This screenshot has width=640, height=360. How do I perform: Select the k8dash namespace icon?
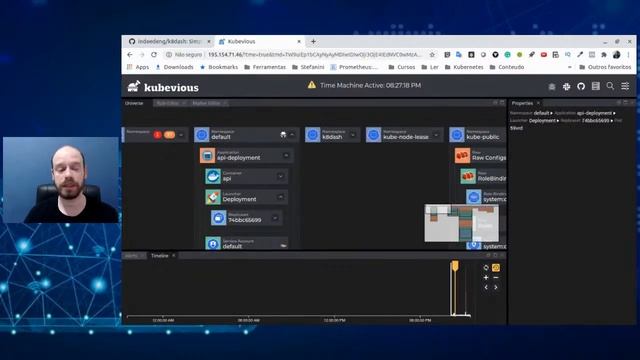click(x=313, y=135)
